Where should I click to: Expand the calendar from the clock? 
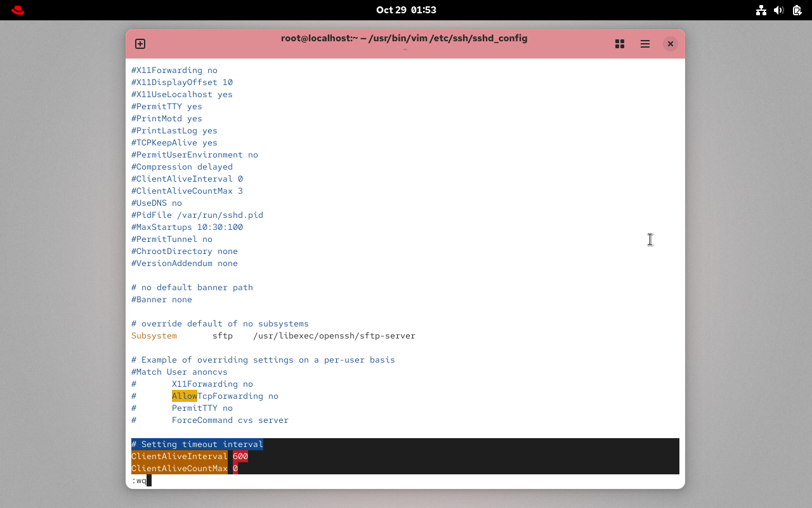tap(406, 10)
